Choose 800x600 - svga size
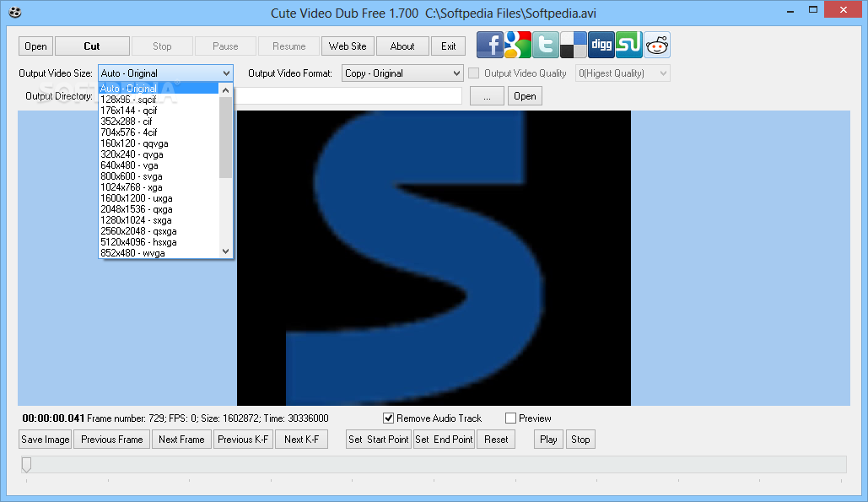This screenshot has height=502, width=868. tap(159, 176)
